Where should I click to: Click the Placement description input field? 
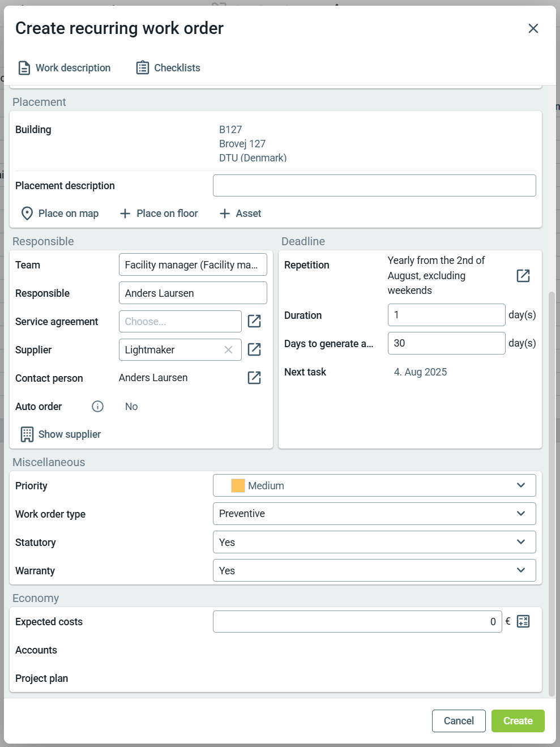(x=374, y=186)
